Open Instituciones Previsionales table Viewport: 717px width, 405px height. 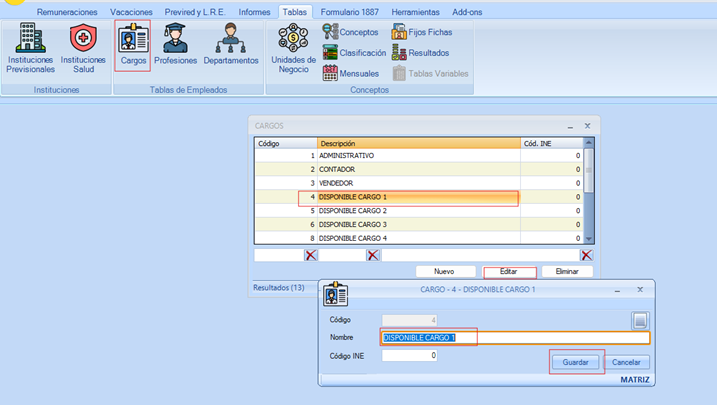pos(30,49)
